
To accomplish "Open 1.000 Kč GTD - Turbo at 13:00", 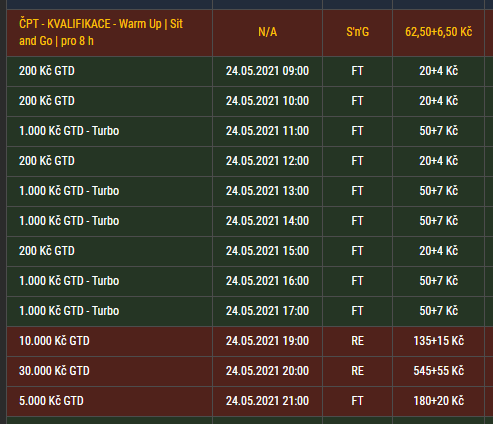I will coord(69,191).
